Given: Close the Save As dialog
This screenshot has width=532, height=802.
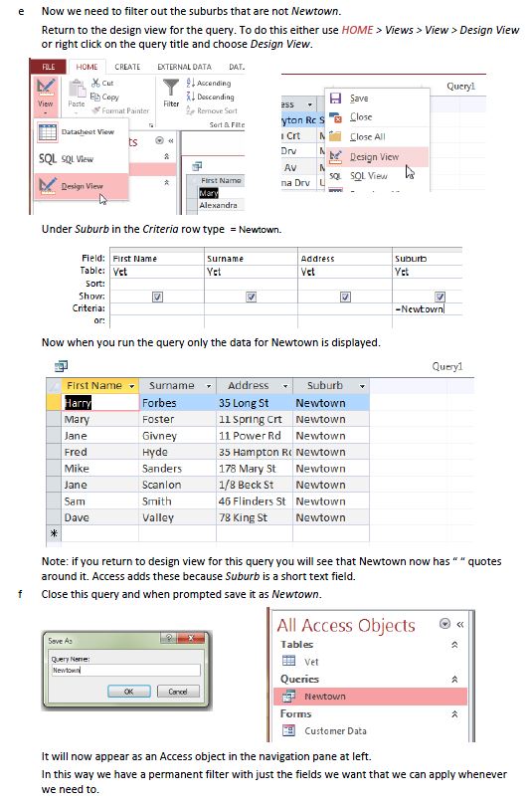Looking at the screenshot, I should click(190, 638).
